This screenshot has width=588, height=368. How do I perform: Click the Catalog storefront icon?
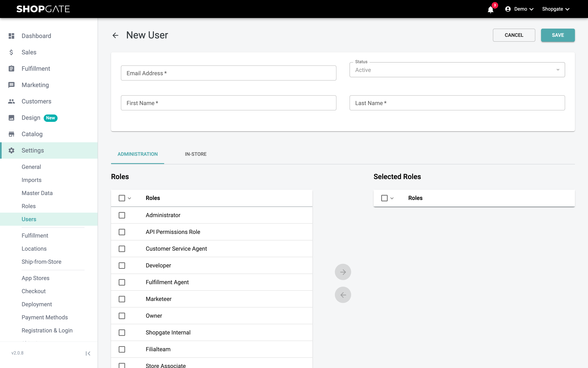pyautogui.click(x=11, y=134)
